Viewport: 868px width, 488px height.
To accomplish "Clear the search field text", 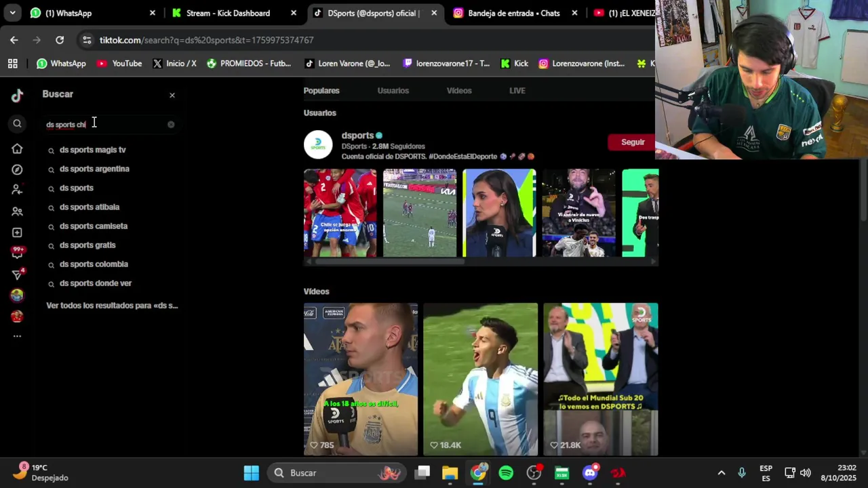I will [x=171, y=125].
